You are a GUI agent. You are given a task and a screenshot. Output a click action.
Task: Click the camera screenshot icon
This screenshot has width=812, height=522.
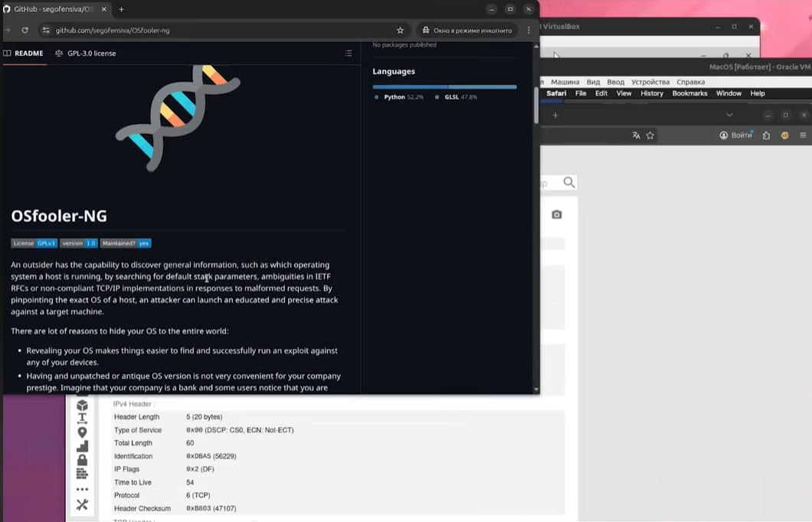point(557,215)
